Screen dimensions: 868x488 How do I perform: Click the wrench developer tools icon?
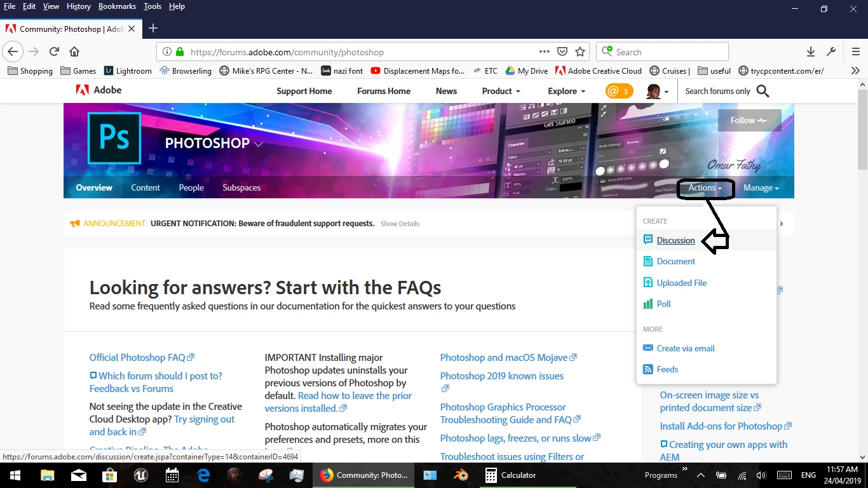(831, 51)
